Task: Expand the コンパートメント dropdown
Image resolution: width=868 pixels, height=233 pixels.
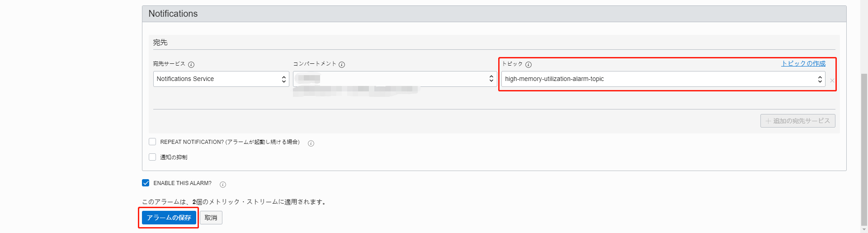Action: coord(395,79)
